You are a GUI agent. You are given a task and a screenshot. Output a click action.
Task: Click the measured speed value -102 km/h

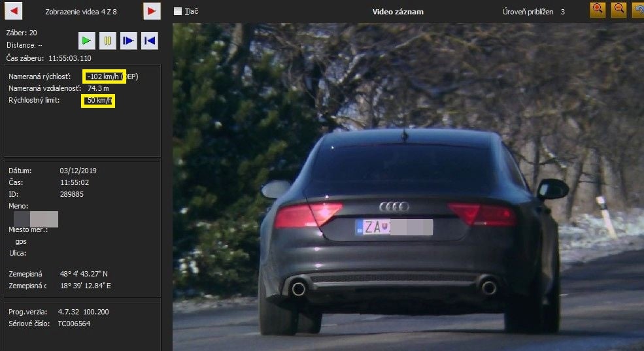coord(103,76)
